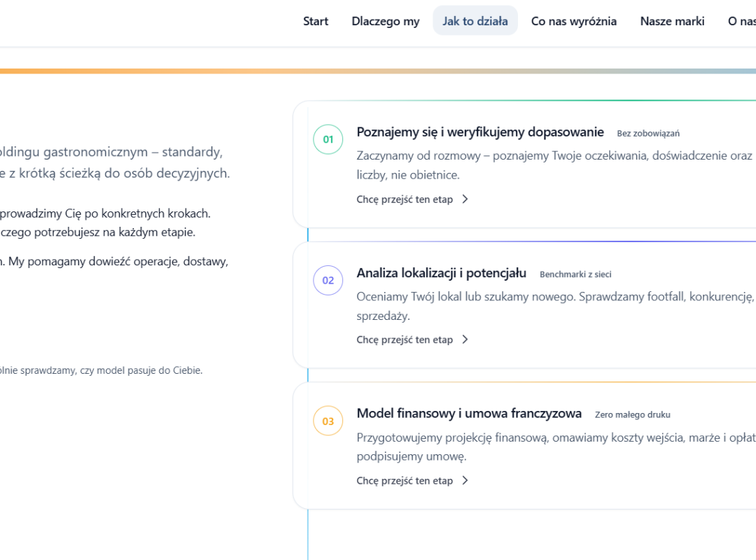Select the 'Analiza lokalizacji i potencjału' heading
The width and height of the screenshot is (756, 560).
pos(441,274)
